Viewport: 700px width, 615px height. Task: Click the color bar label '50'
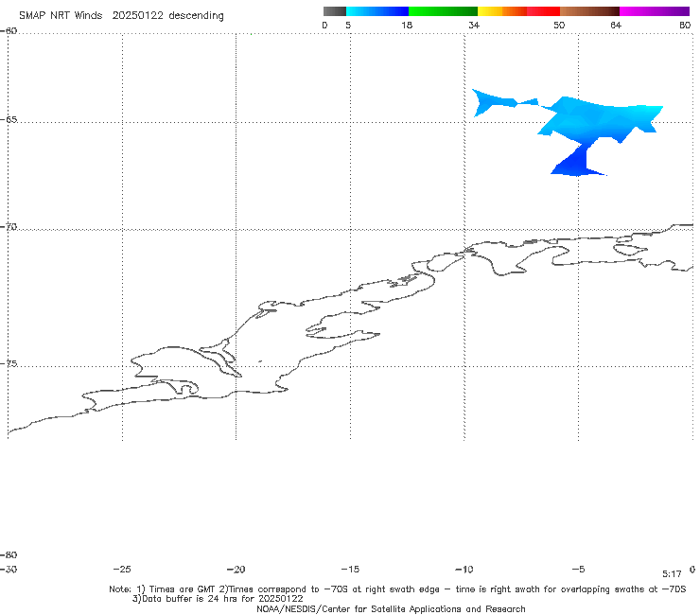[x=559, y=26]
